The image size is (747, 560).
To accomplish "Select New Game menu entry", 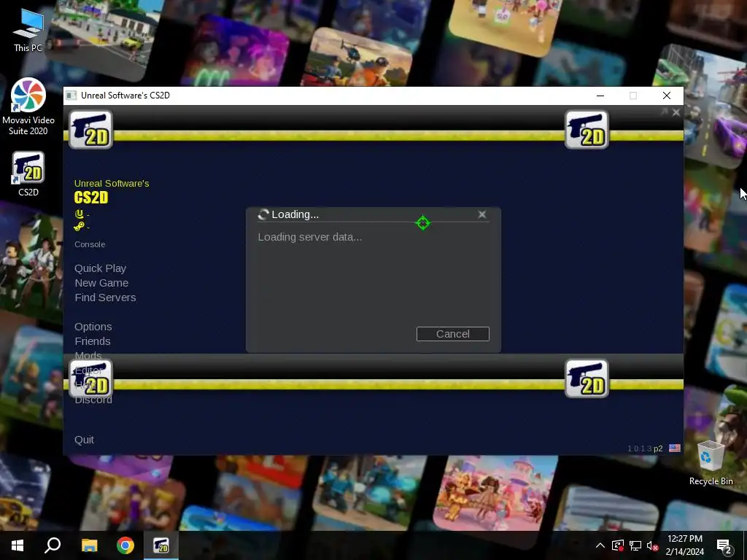I will [x=101, y=283].
